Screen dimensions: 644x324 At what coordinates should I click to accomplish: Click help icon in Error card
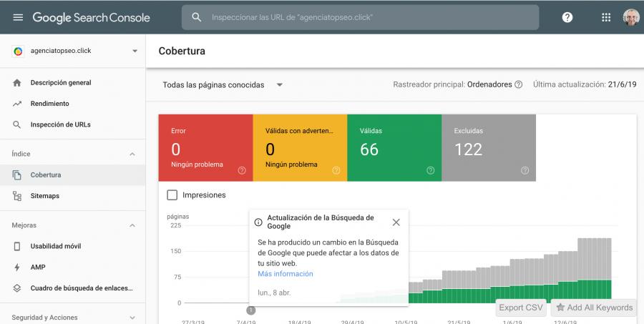pyautogui.click(x=242, y=170)
